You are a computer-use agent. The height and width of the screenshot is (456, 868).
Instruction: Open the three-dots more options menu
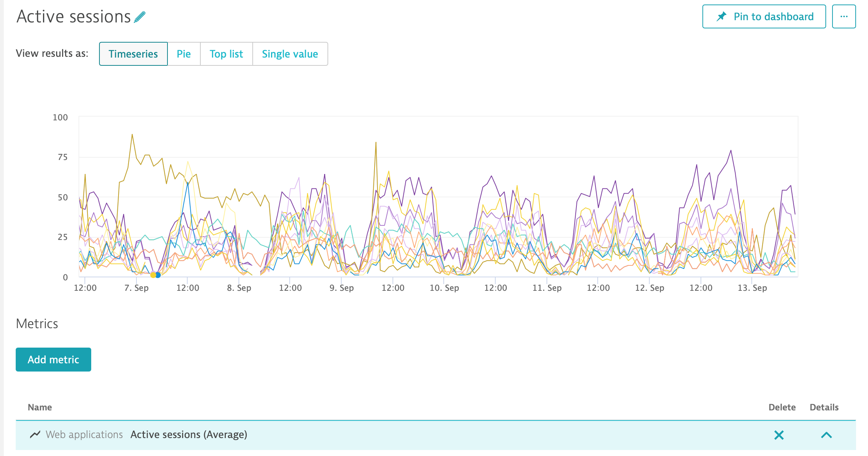pyautogui.click(x=844, y=16)
